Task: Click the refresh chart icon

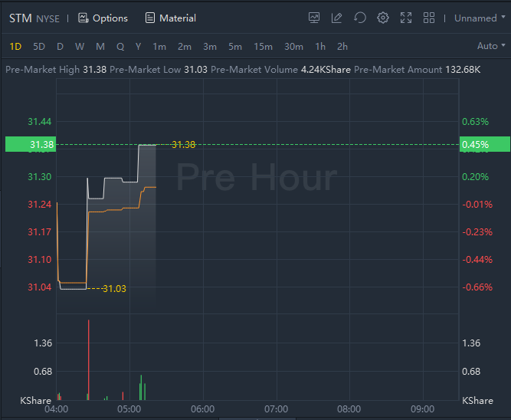Action: [x=360, y=18]
